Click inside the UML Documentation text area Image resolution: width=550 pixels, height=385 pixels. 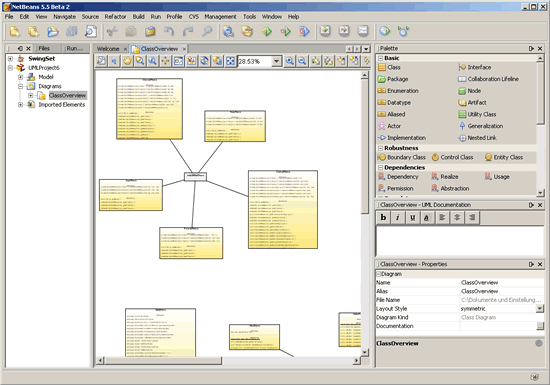[460, 241]
